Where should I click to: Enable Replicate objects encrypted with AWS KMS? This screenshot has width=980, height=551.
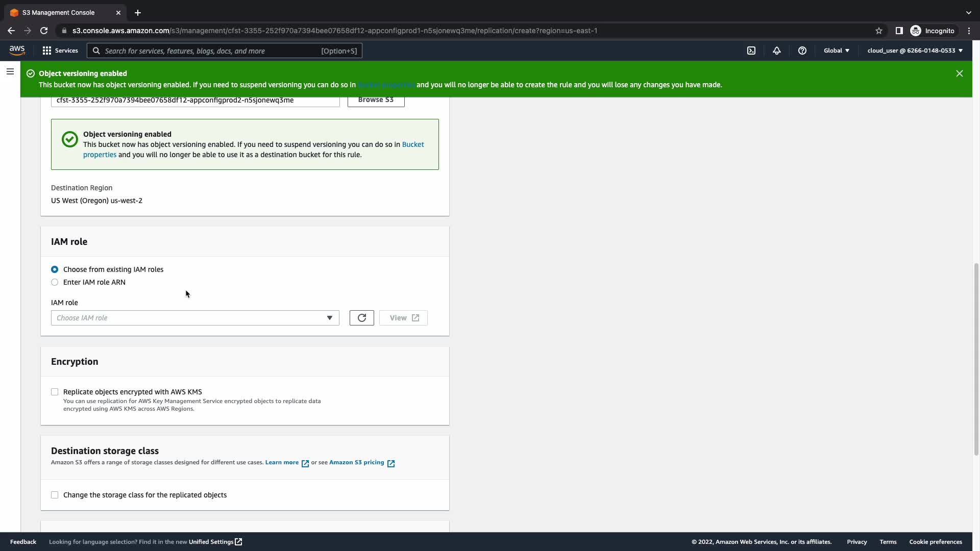point(55,392)
